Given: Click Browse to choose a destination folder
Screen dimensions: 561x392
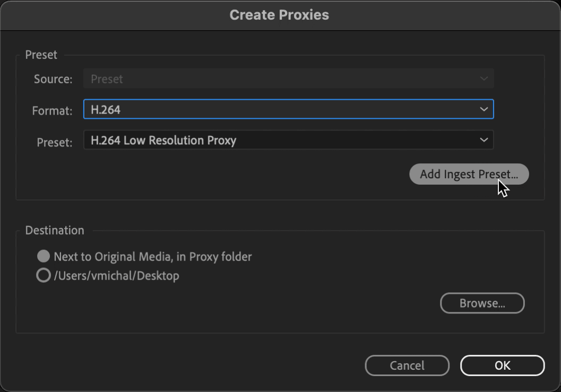Looking at the screenshot, I should tap(482, 303).
